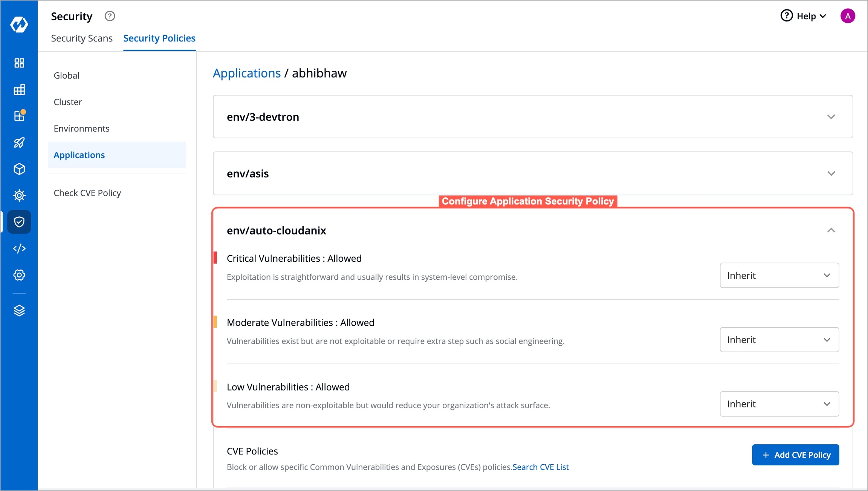Viewport: 868px width, 491px height.
Task: Click the Add CVE Policy button
Action: point(795,455)
